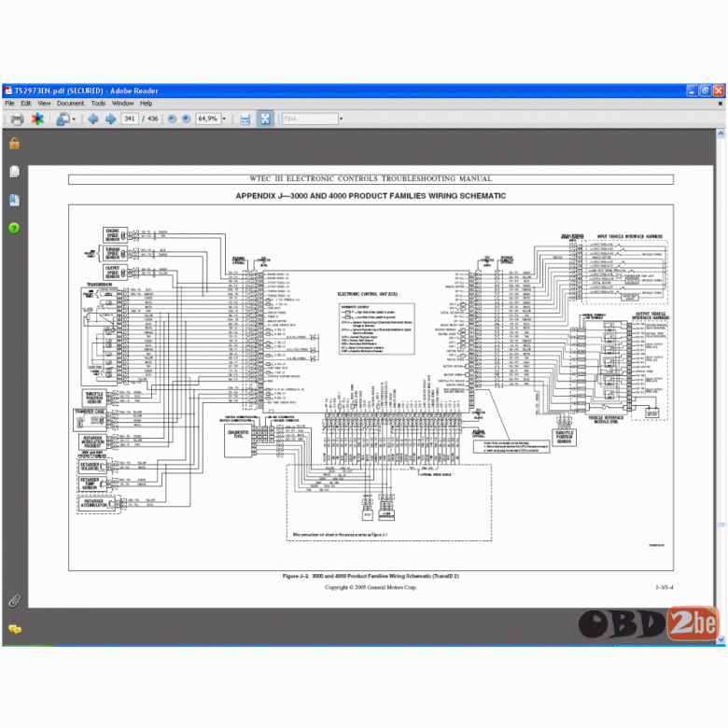The width and height of the screenshot is (728, 728).
Task: Open the zoom level dropdown arrow
Action: [x=224, y=119]
